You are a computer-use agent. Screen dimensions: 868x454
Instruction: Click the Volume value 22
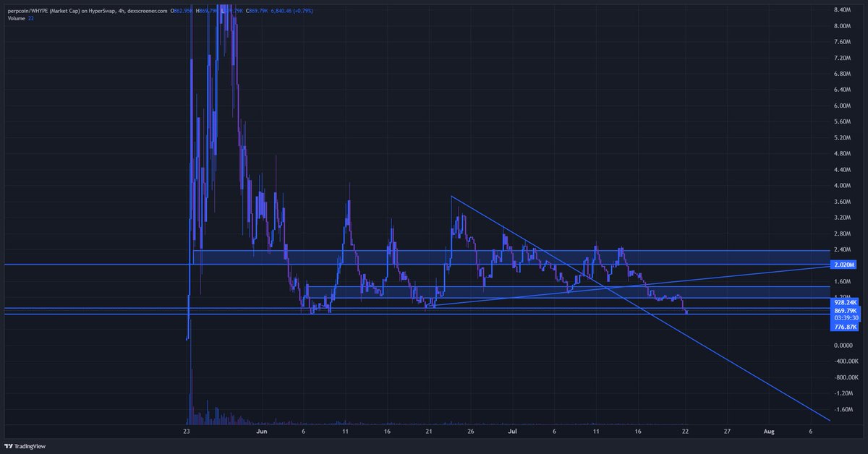[32, 18]
